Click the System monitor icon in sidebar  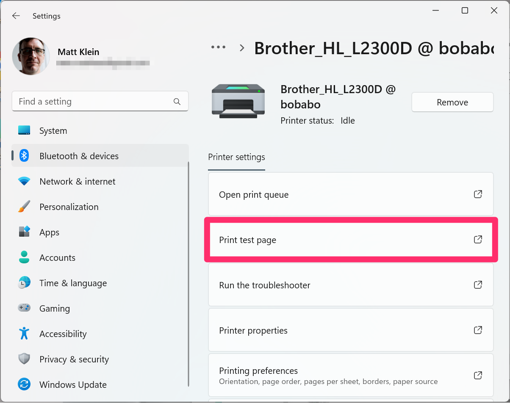[24, 130]
